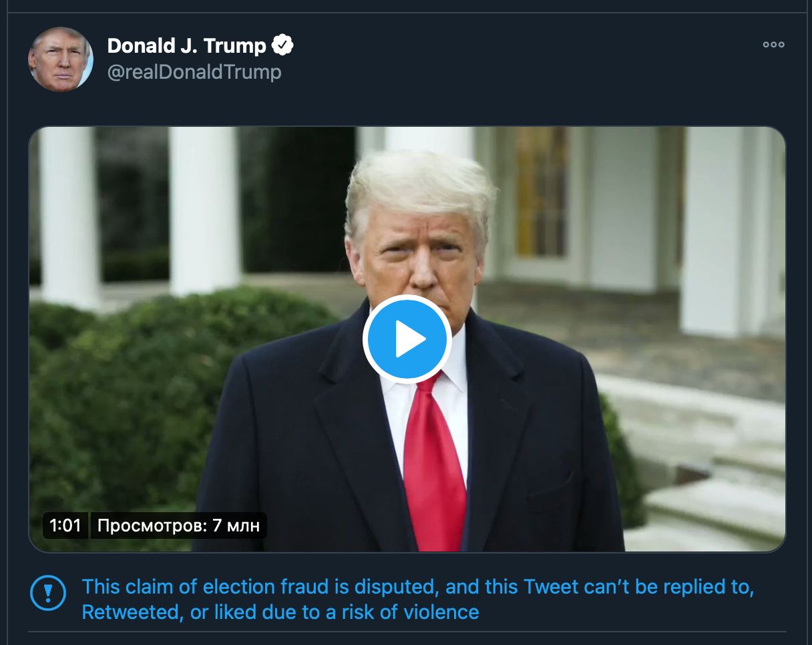
Task: Open the tweet's three-dot more menu
Action: [773, 45]
